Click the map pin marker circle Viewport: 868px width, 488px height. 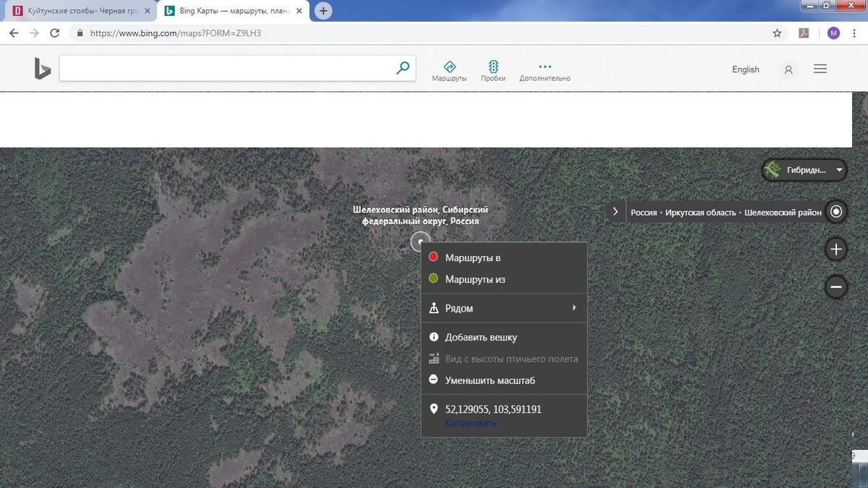[x=420, y=242]
